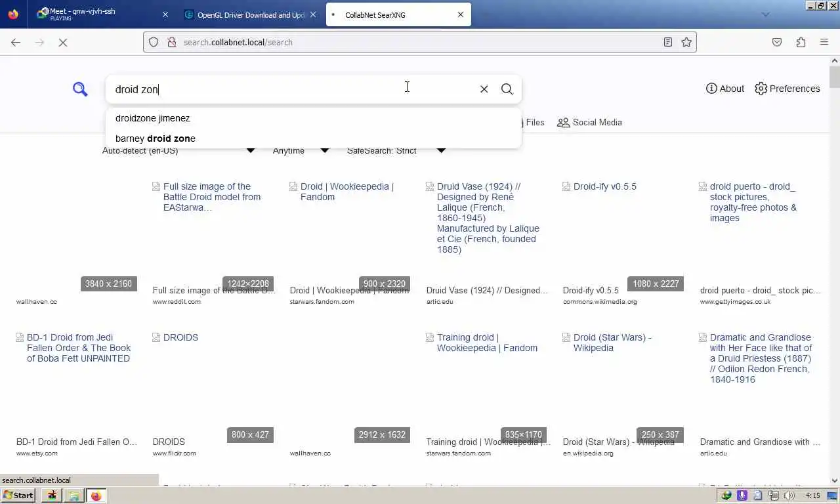
Task: Close the OpenGL Driver Download tab
Action: click(312, 14)
